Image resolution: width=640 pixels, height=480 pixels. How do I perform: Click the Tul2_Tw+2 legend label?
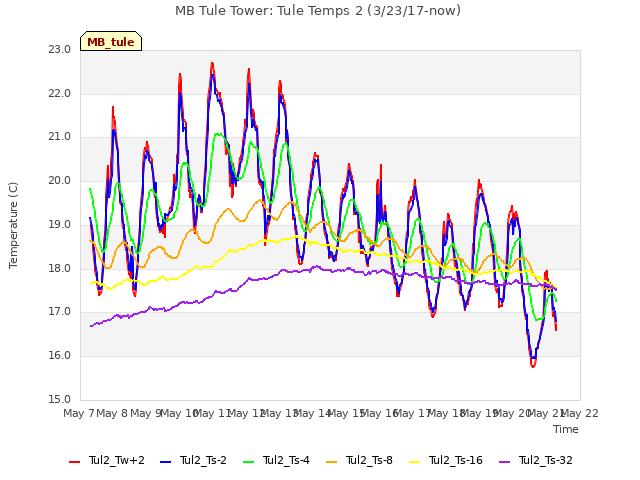(117, 460)
